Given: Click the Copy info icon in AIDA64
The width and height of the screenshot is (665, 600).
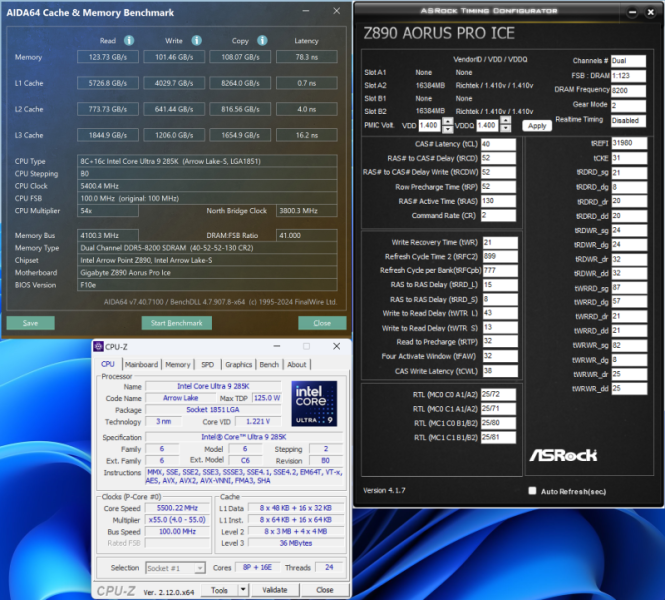Looking at the screenshot, I should click(x=263, y=40).
